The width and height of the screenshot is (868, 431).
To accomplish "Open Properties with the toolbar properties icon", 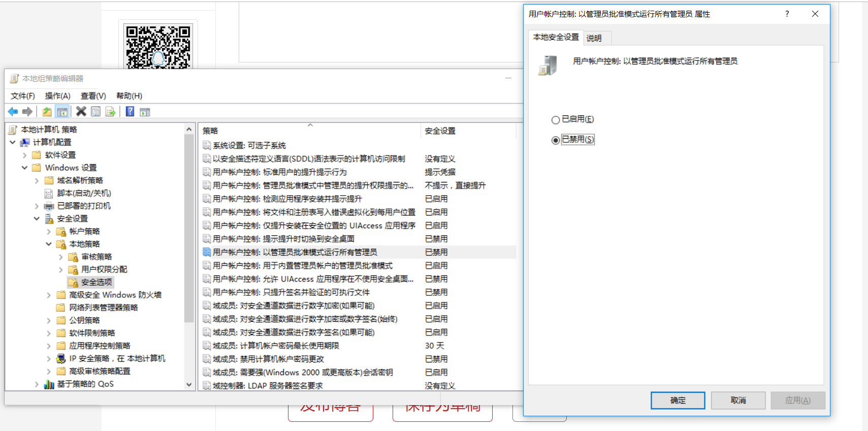I will pyautogui.click(x=95, y=112).
